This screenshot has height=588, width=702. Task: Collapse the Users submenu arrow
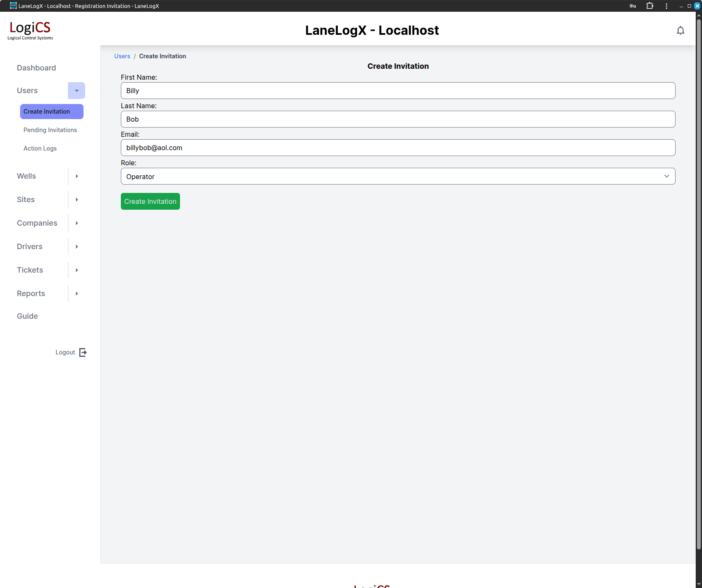pyautogui.click(x=76, y=91)
